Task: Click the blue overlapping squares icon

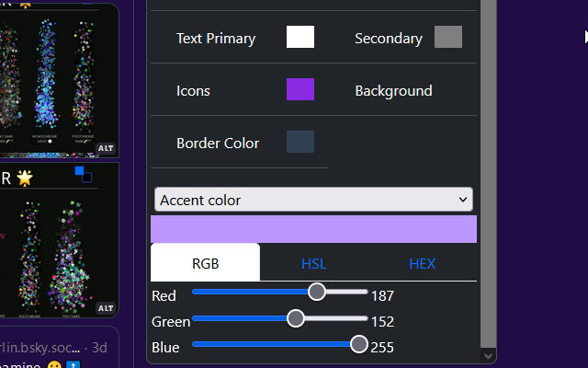Action: [x=84, y=175]
